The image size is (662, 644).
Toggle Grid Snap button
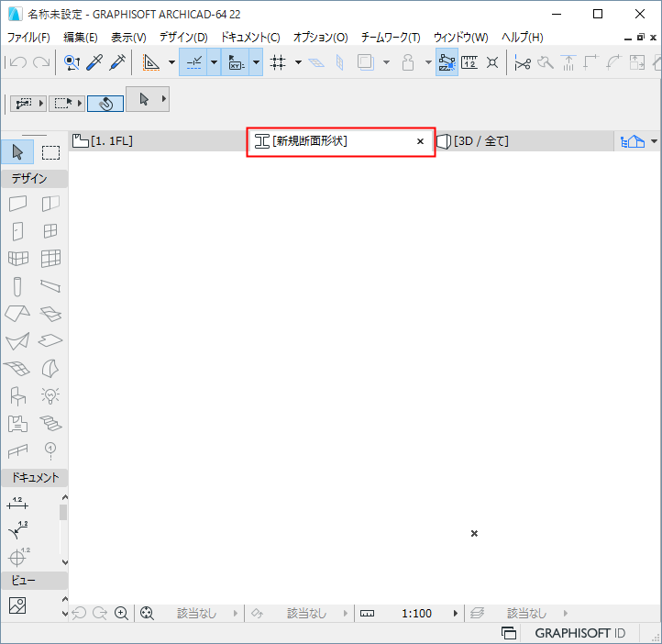click(x=278, y=62)
